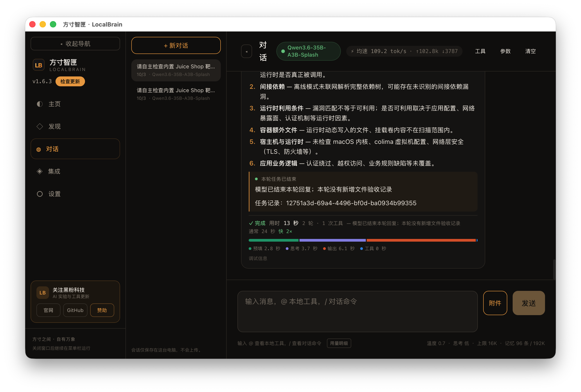Click 温度 0.7 setting in footer
The height and width of the screenshot is (392, 581).
[436, 343]
